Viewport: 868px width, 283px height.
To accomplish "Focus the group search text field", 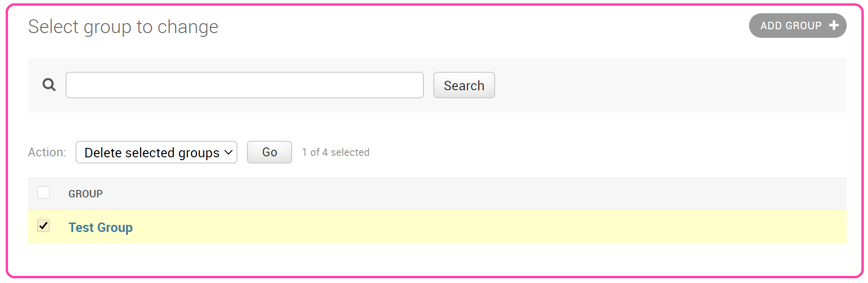I will click(x=244, y=85).
